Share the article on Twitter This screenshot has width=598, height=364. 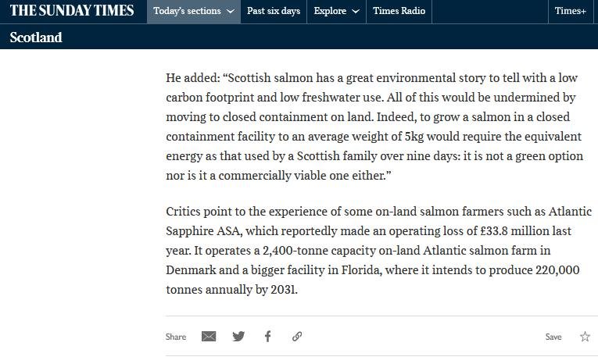coord(238,337)
